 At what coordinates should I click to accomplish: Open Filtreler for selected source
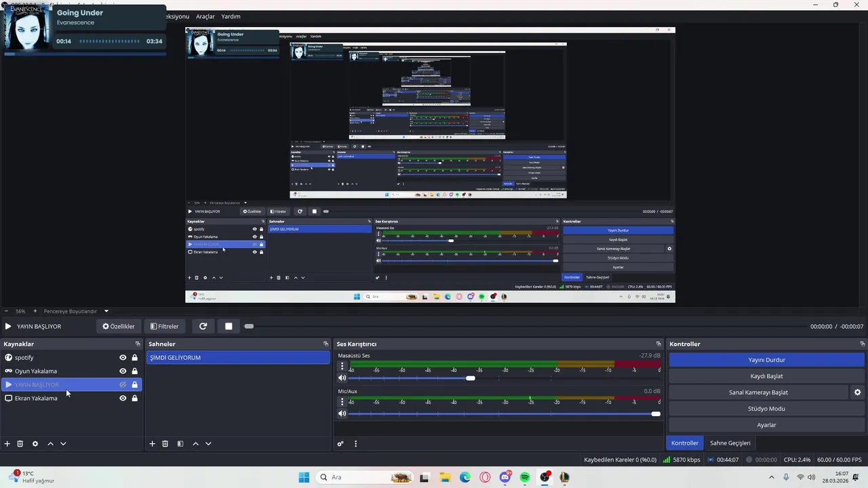pyautogui.click(x=164, y=326)
